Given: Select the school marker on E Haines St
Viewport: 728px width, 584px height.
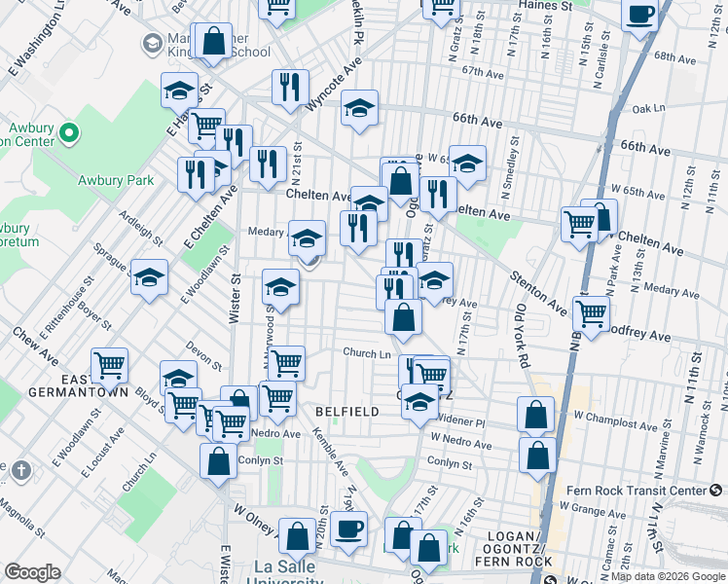Looking at the screenshot, I should [180, 92].
